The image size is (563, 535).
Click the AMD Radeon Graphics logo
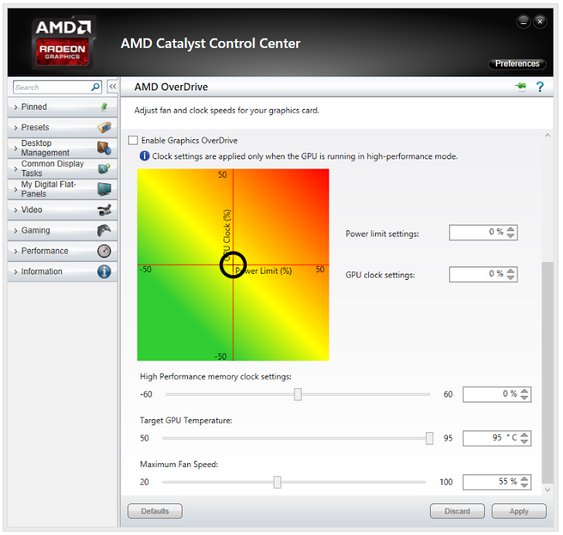click(63, 42)
